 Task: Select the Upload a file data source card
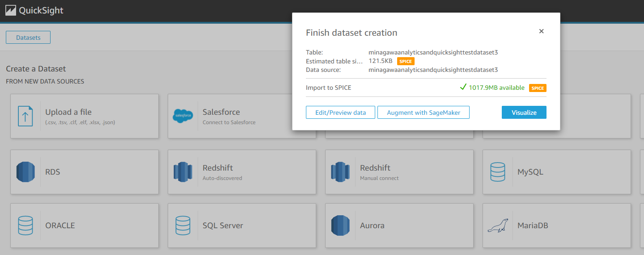[x=85, y=116]
